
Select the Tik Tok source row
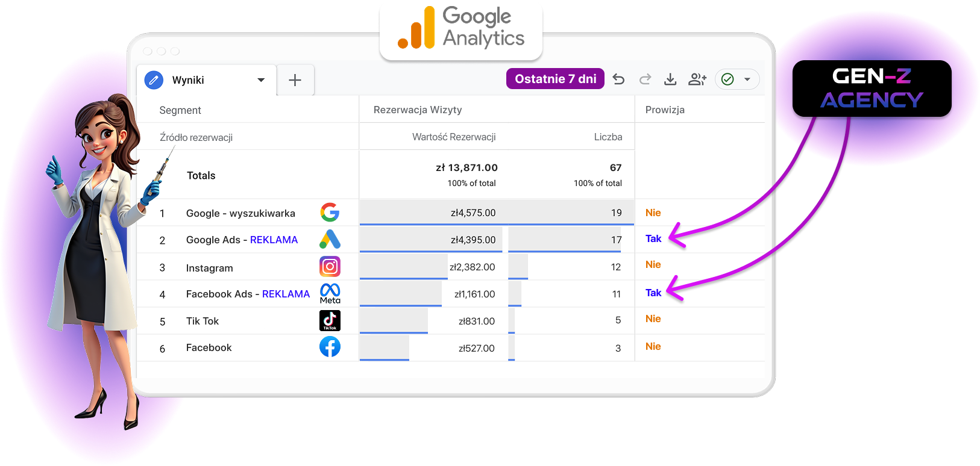click(451, 321)
